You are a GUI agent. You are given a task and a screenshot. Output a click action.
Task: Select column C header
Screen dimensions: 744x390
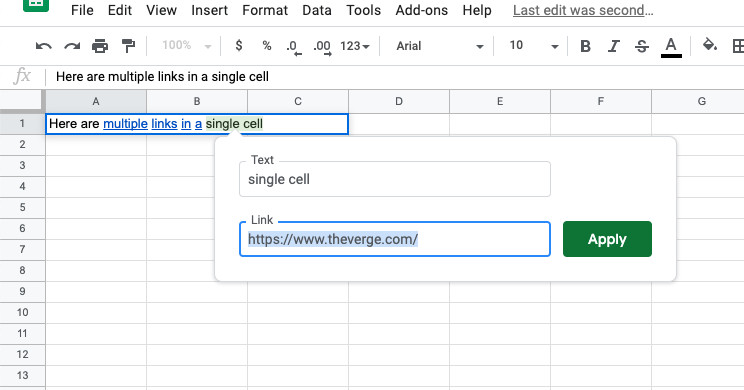coord(298,101)
